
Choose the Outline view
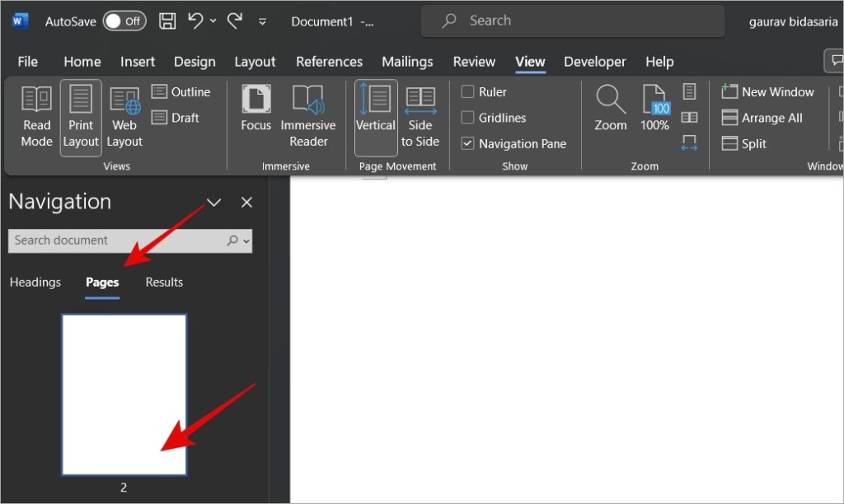181,92
